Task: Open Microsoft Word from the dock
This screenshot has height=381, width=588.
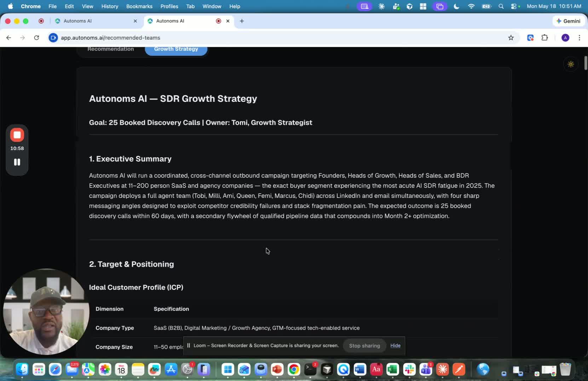Action: click(x=360, y=370)
